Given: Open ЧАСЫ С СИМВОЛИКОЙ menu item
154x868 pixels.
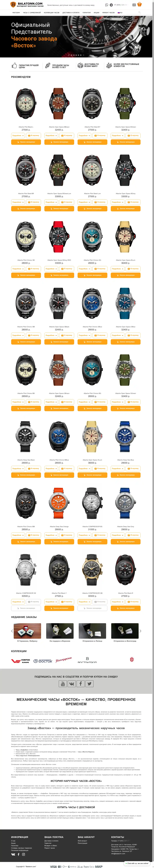Looking at the screenshot, I should click(x=32, y=12).
